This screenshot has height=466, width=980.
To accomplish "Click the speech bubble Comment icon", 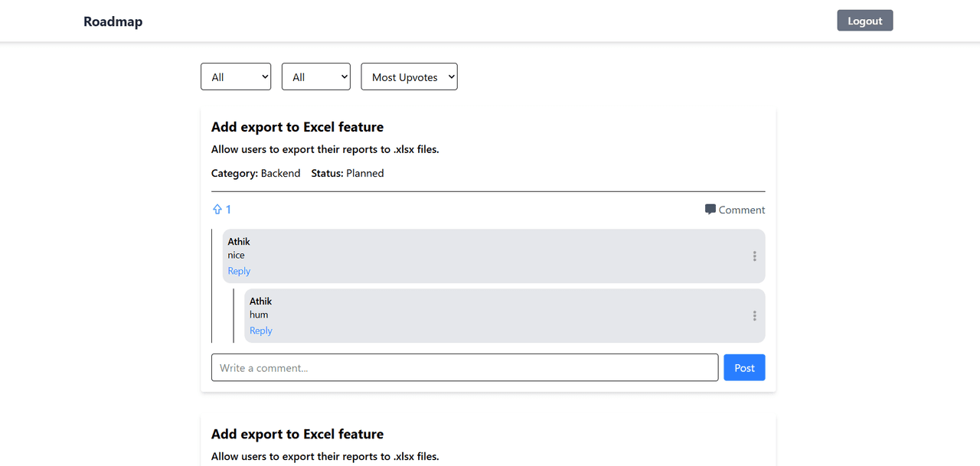I will tap(710, 210).
